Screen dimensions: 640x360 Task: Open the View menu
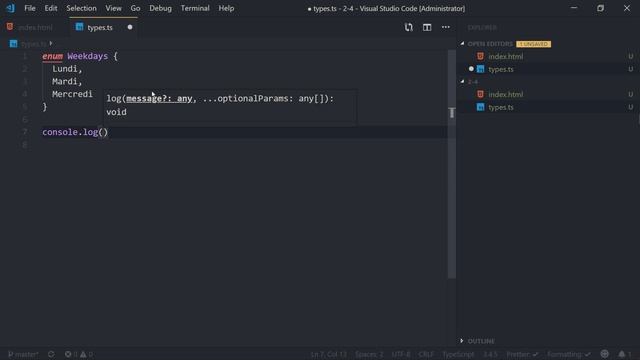tap(113, 8)
